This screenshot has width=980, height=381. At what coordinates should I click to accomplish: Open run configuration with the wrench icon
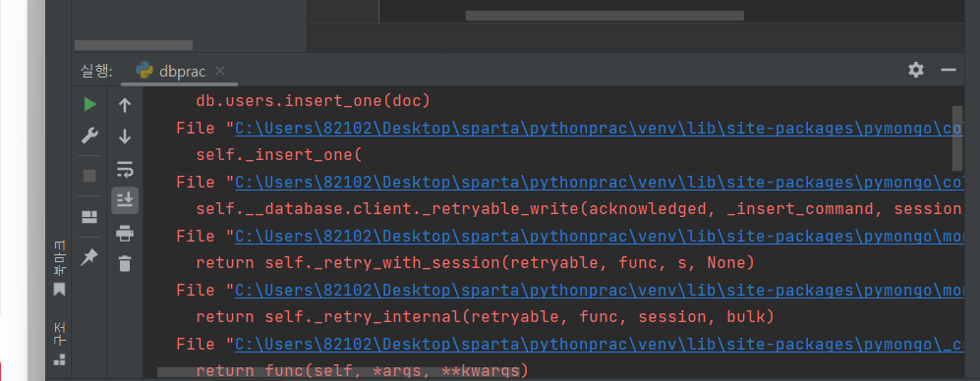tap(90, 136)
